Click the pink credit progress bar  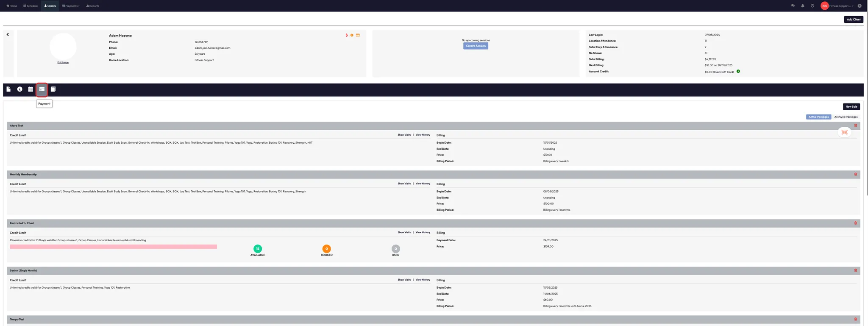coord(113,247)
